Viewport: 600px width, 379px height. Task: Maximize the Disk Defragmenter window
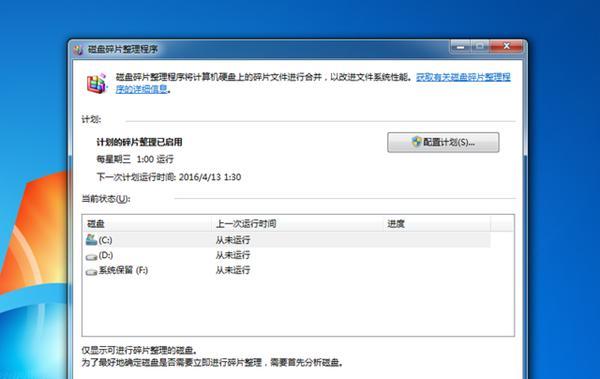coord(480,46)
